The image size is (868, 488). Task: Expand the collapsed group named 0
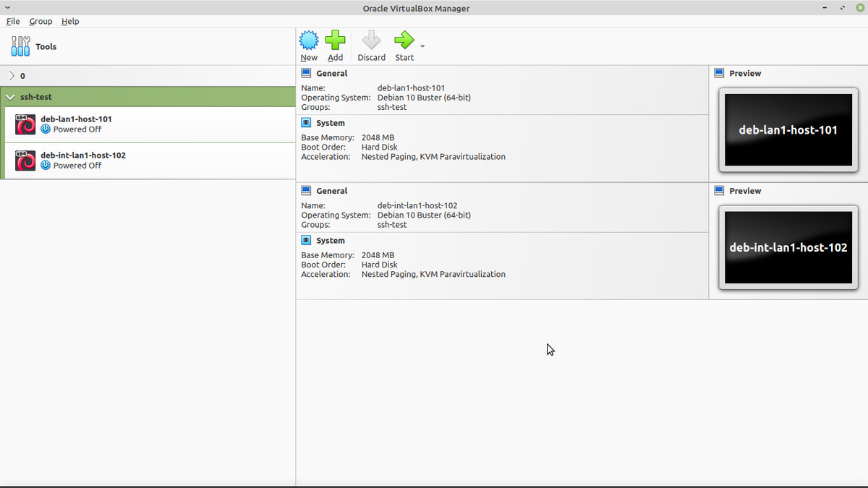[12, 76]
